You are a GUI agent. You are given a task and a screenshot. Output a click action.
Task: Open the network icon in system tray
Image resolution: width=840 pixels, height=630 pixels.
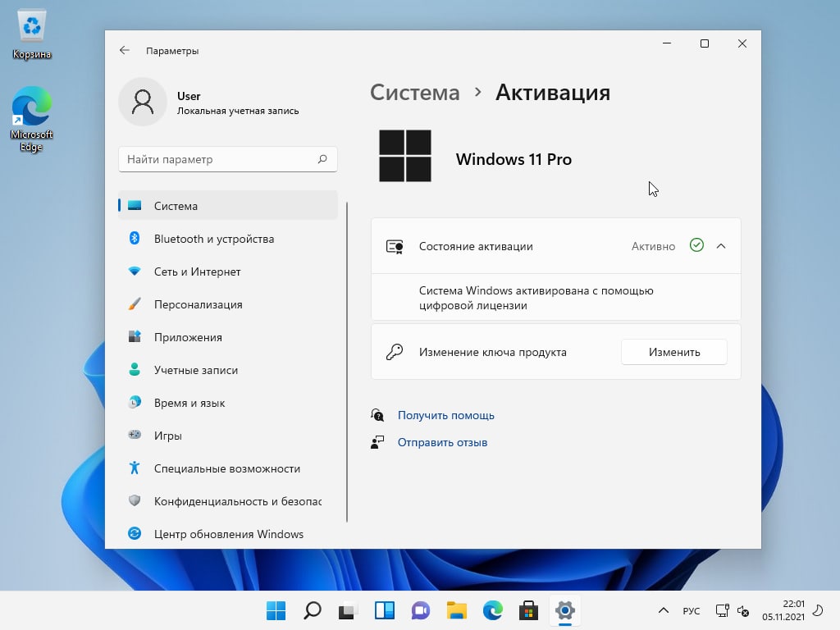click(x=722, y=610)
